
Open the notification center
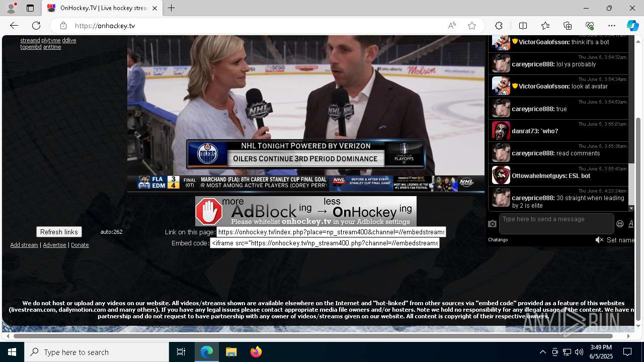point(627,352)
